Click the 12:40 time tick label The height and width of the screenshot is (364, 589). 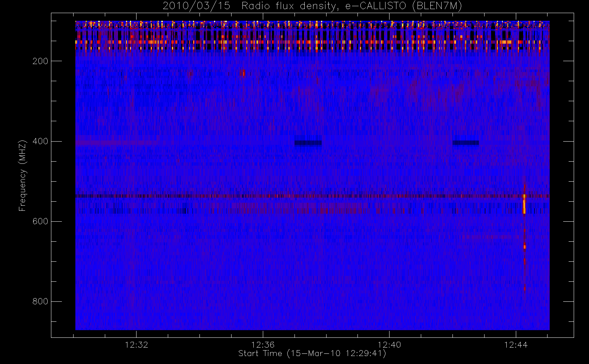pyautogui.click(x=389, y=345)
